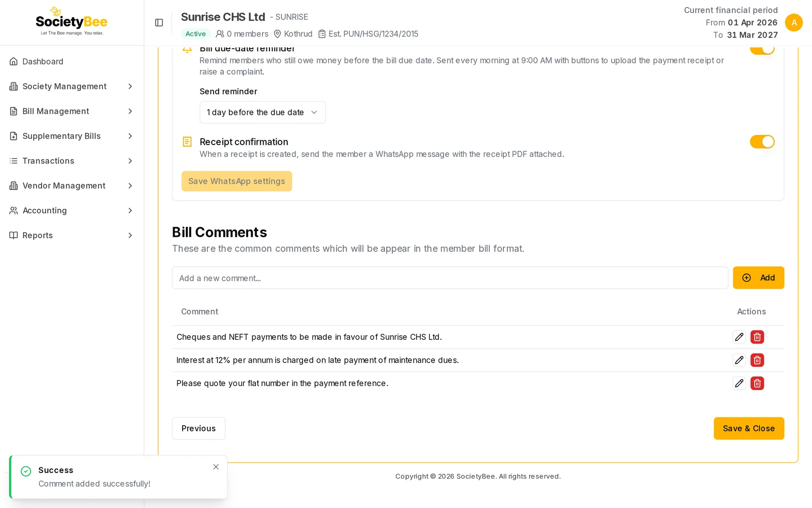Viewport: 812px width, 508px height.
Task: Expand Transactions menu
Action: [x=72, y=161]
